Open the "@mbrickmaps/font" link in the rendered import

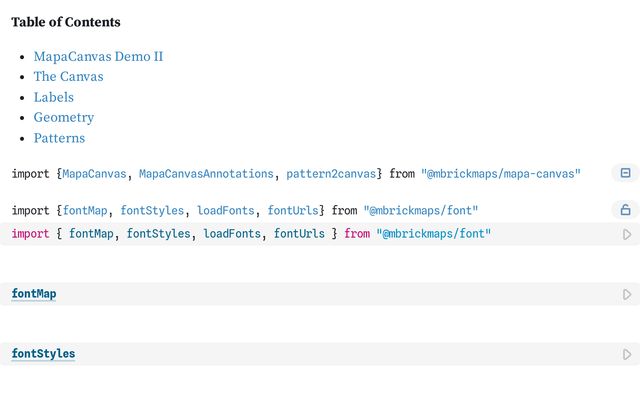(x=420, y=211)
